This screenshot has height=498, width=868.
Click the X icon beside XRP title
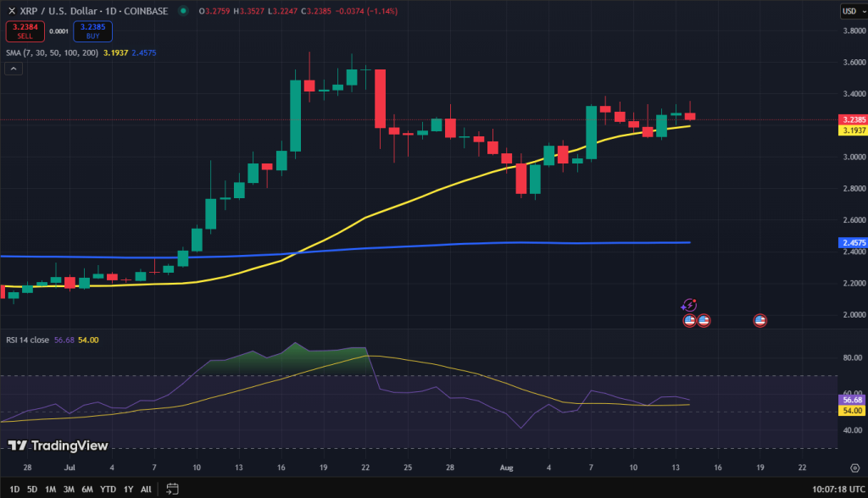tap(12, 11)
